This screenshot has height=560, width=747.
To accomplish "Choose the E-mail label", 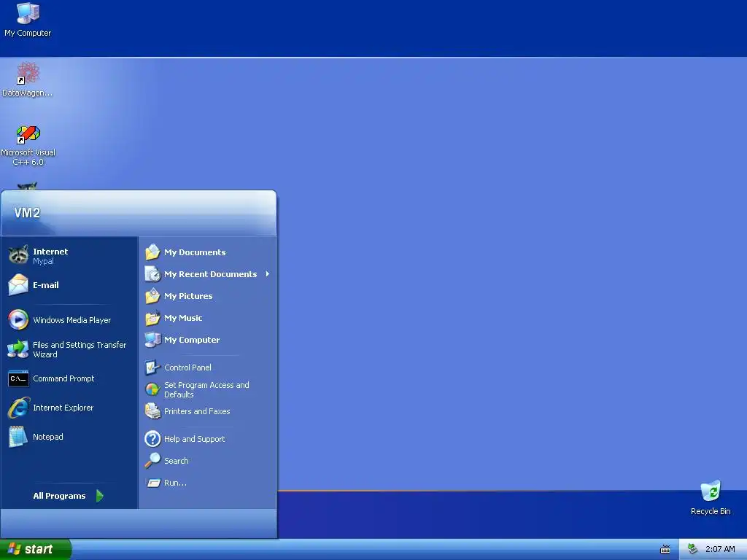I will [x=46, y=285].
